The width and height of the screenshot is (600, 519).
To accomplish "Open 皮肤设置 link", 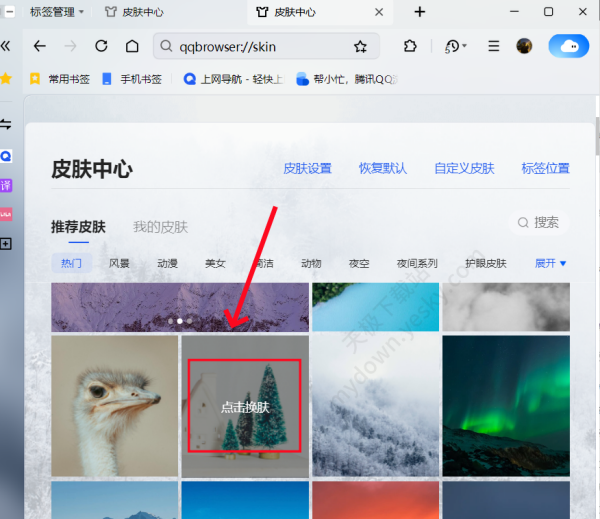I will [307, 168].
